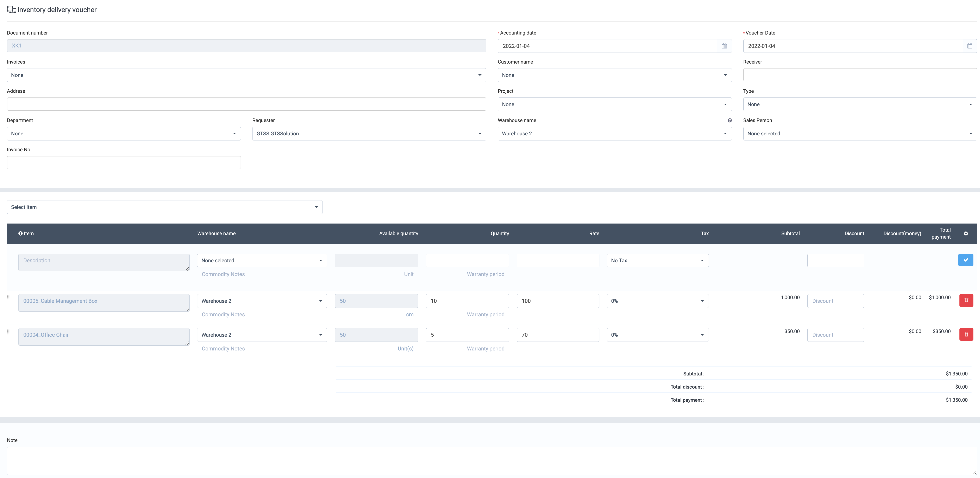The image size is (980, 478).
Task: Click the Available quantity column header
Action: (x=398, y=233)
